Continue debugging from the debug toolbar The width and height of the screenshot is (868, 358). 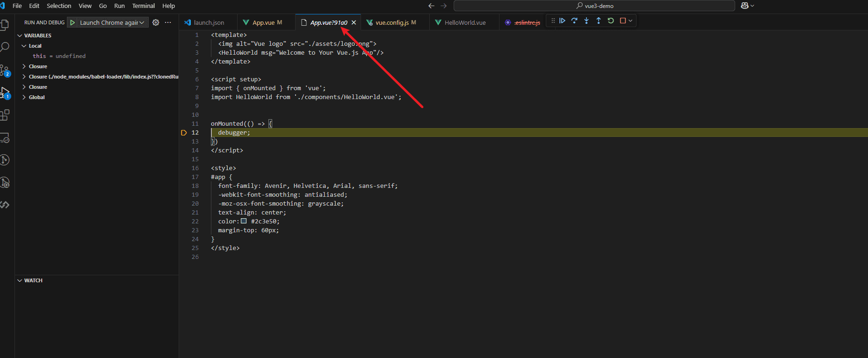562,21
